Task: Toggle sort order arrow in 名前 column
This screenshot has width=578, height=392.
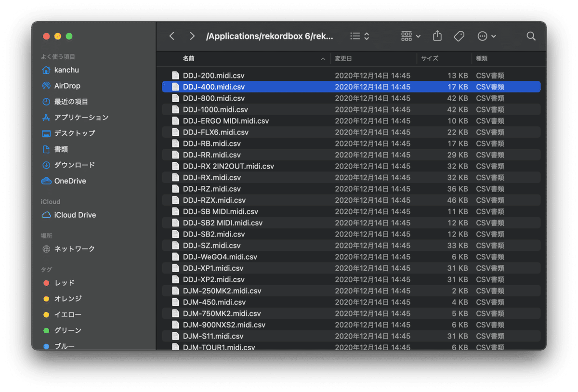Action: click(x=323, y=59)
